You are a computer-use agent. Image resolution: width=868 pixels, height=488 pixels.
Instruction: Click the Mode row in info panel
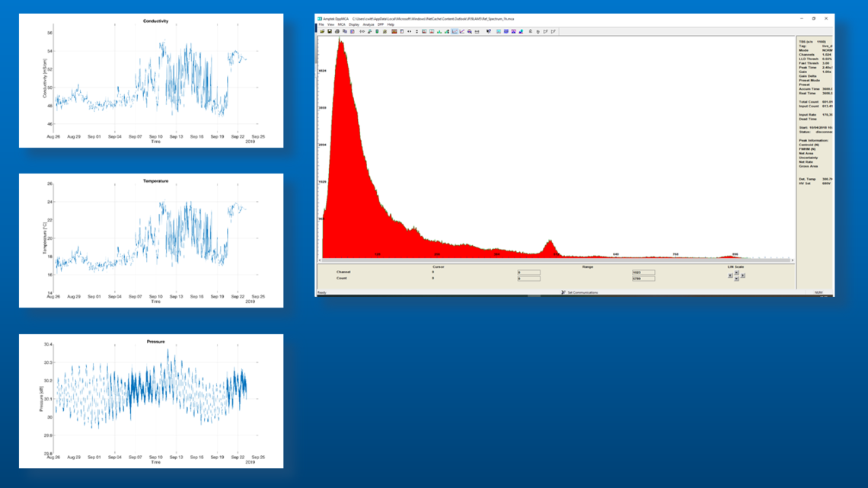815,50
